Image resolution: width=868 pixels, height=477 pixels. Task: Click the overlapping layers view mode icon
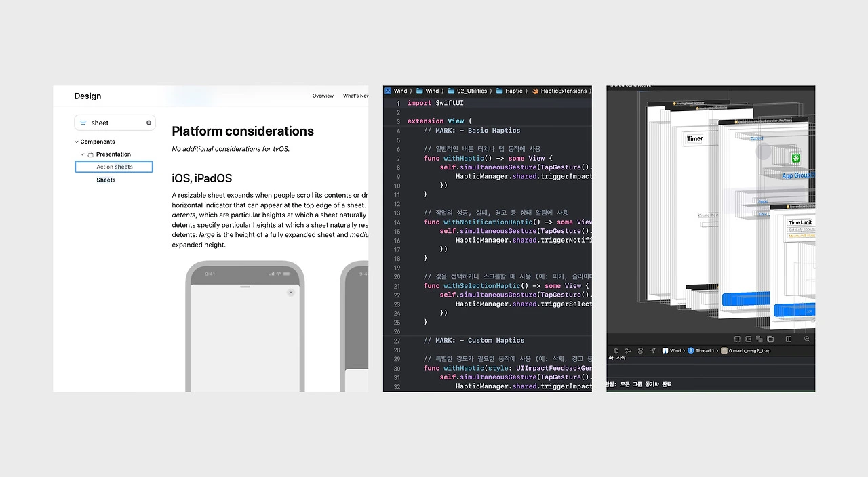pyautogui.click(x=759, y=339)
